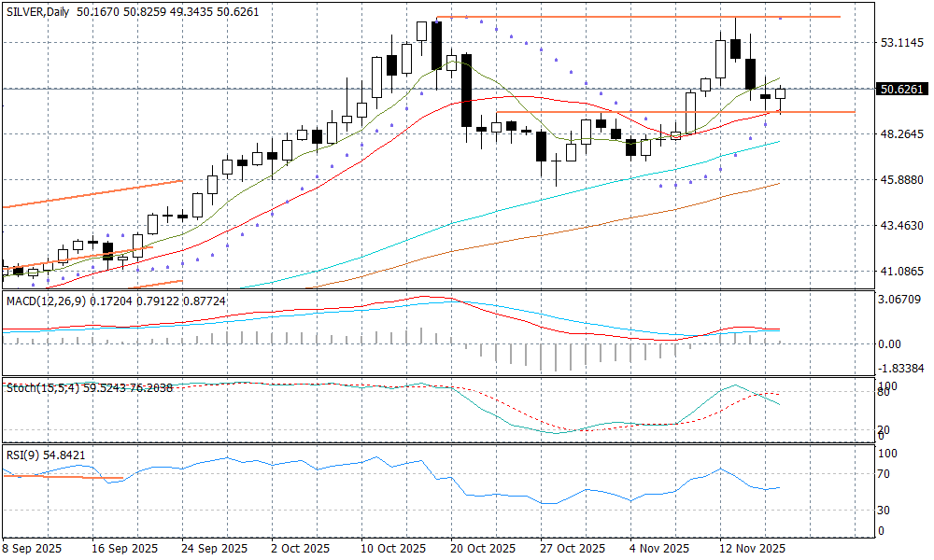The height and width of the screenshot is (560, 934).
Task: Click the 43.4630 price axis label
Action: 902,226
